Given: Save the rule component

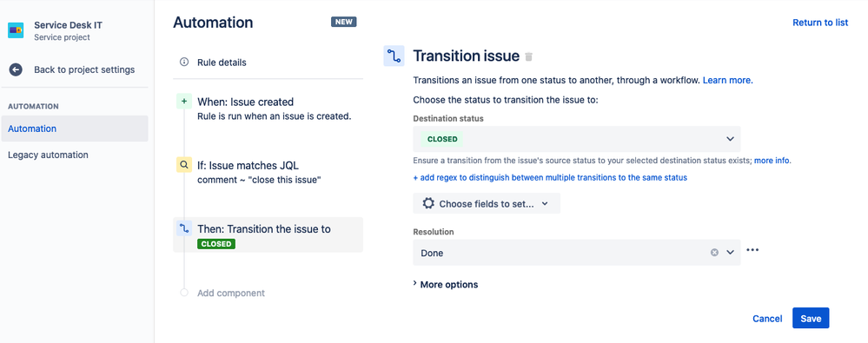Looking at the screenshot, I should click(x=811, y=318).
